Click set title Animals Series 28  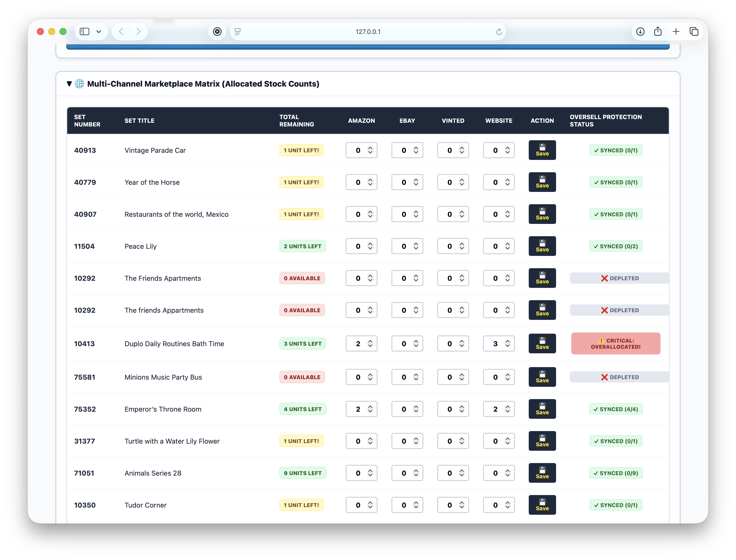153,473
